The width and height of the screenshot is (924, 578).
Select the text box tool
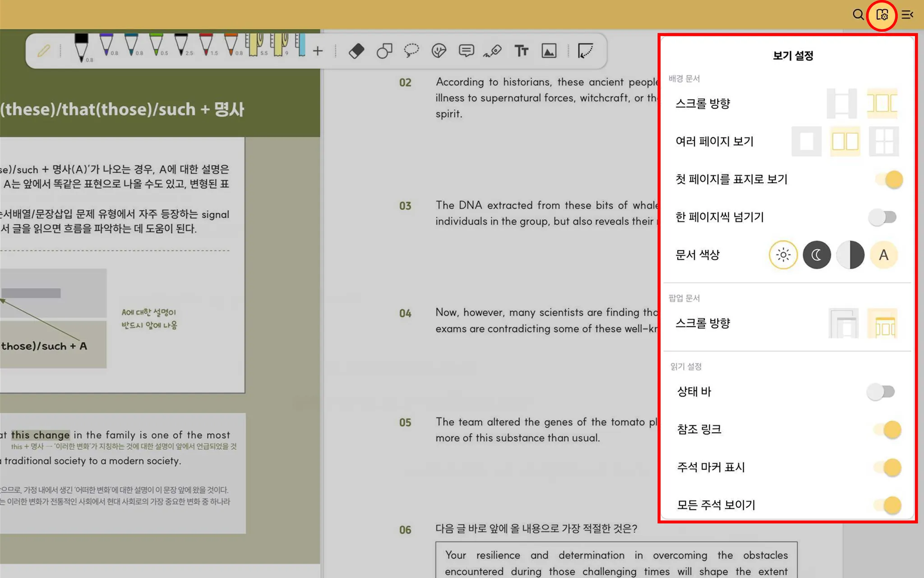[x=521, y=51]
